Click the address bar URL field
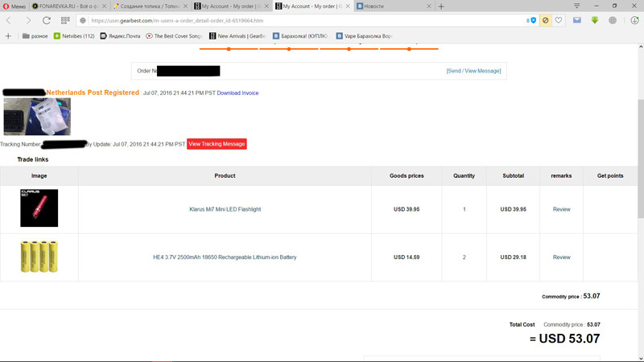Viewport: 644px width, 362px height. [x=304, y=21]
